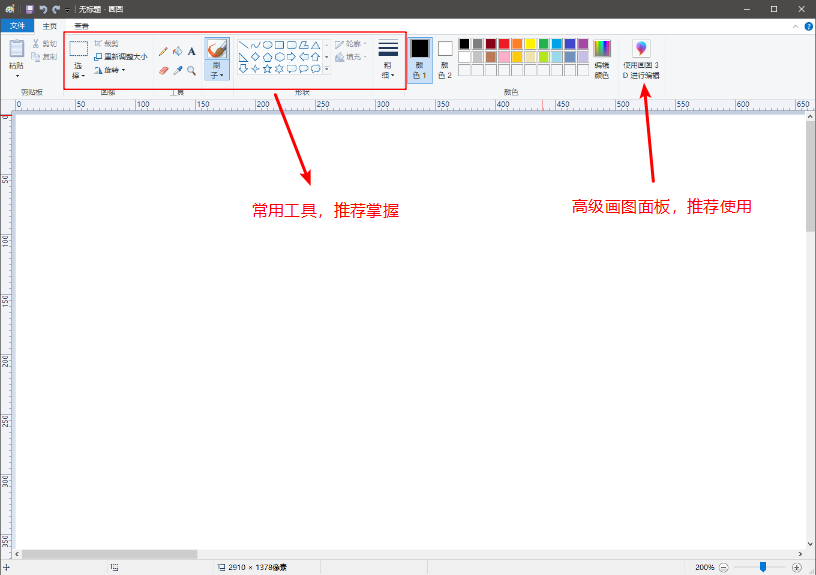Choose the straight Line shape
The width and height of the screenshot is (816, 575).
[x=243, y=45]
